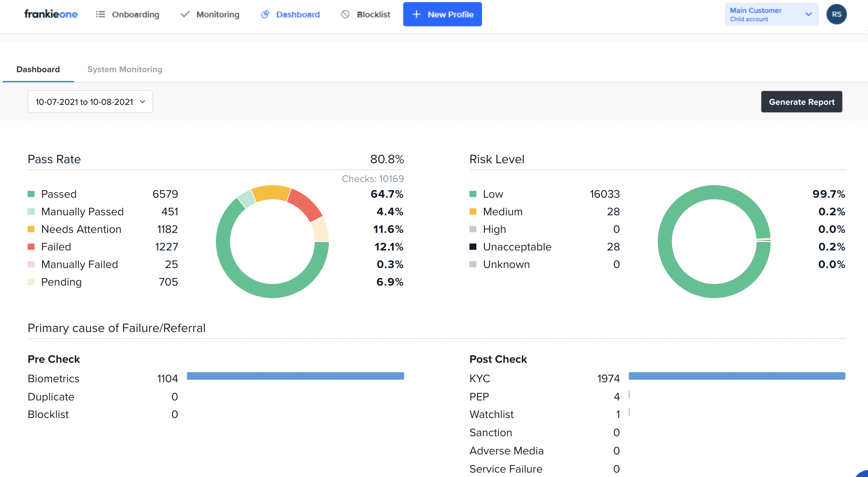868x477 pixels.
Task: Switch to the System Monitoring tab
Action: click(x=125, y=69)
